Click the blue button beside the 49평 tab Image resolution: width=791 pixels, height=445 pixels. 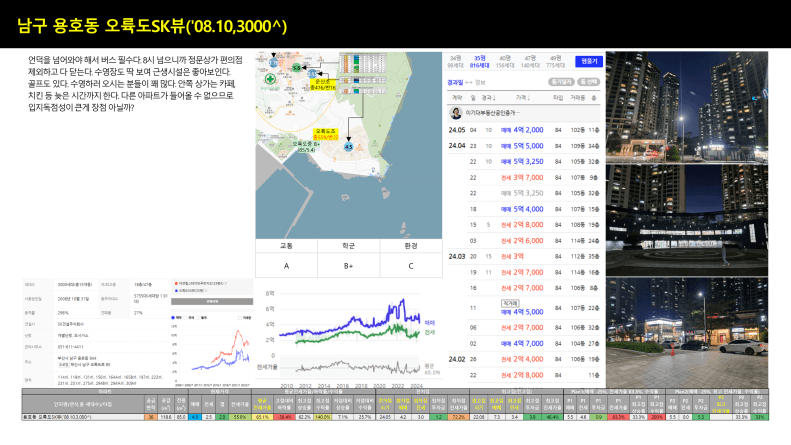pyautogui.click(x=589, y=62)
